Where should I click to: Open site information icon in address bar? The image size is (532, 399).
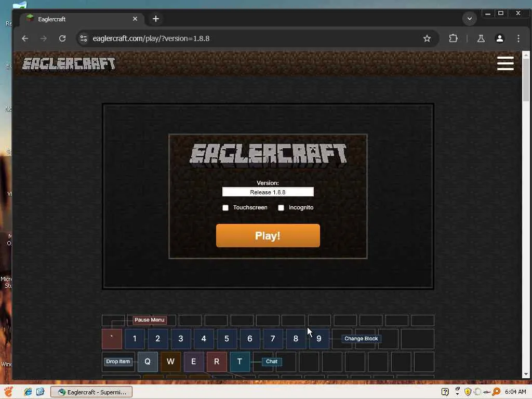84,38
